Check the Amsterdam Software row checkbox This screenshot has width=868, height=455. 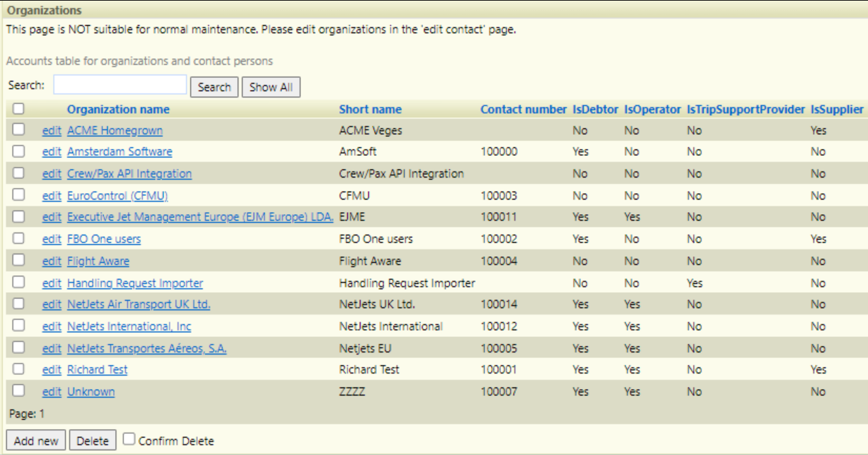tap(18, 151)
